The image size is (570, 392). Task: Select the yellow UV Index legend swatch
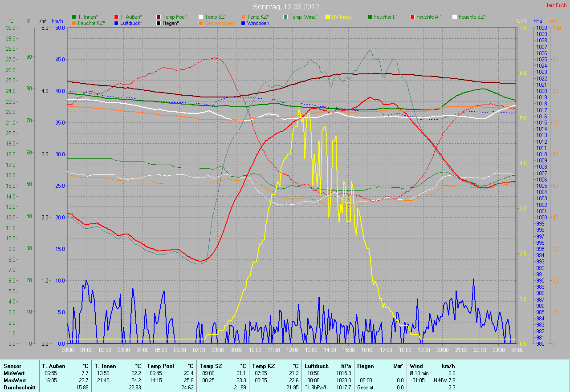pos(328,17)
